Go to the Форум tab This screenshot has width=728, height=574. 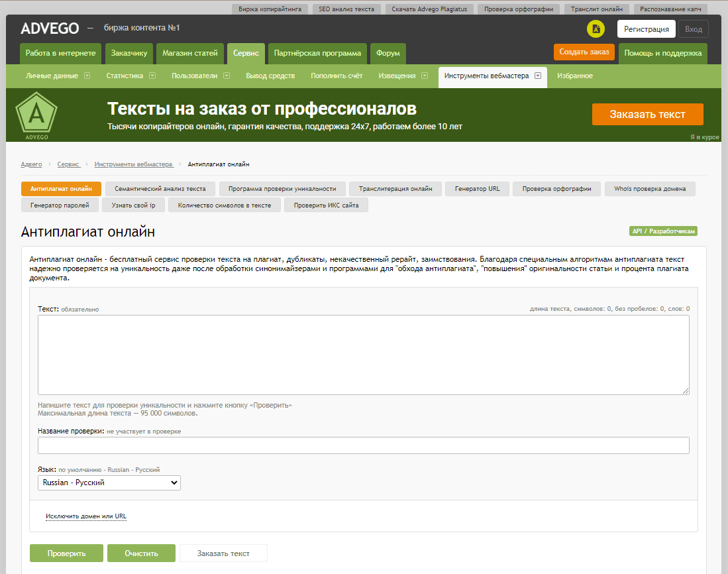[388, 54]
